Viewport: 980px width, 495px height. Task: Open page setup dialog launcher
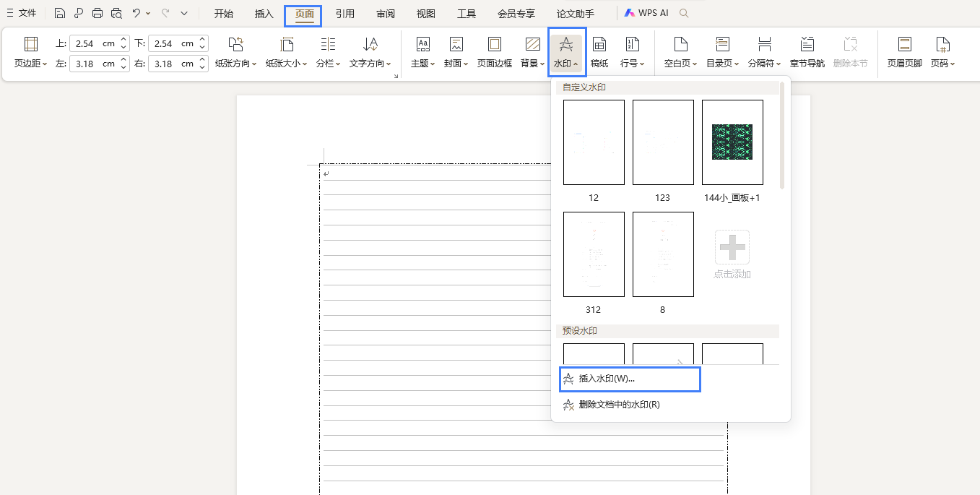pos(396,76)
